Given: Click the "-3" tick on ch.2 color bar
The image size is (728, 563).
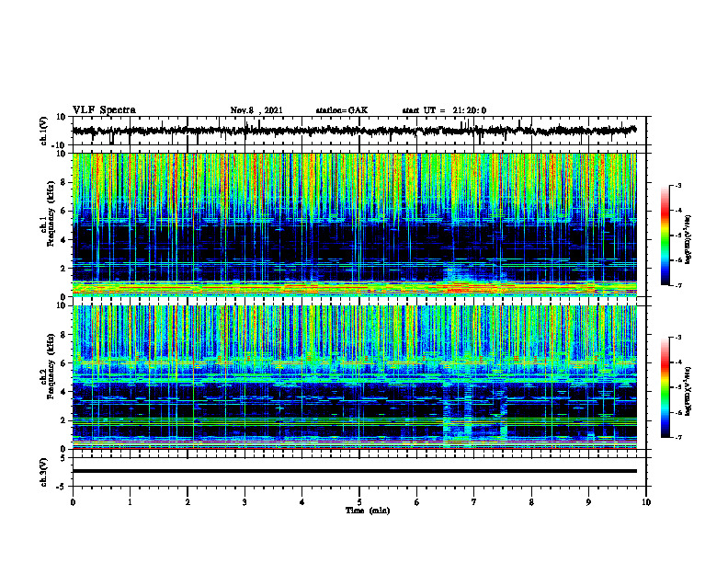Looking at the screenshot, I should pos(677,338).
